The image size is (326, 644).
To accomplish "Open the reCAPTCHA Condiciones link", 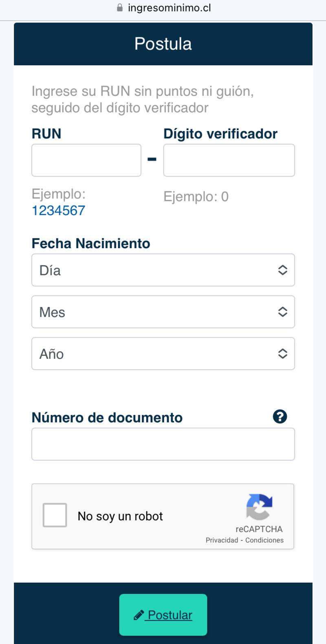I will coord(264,540).
